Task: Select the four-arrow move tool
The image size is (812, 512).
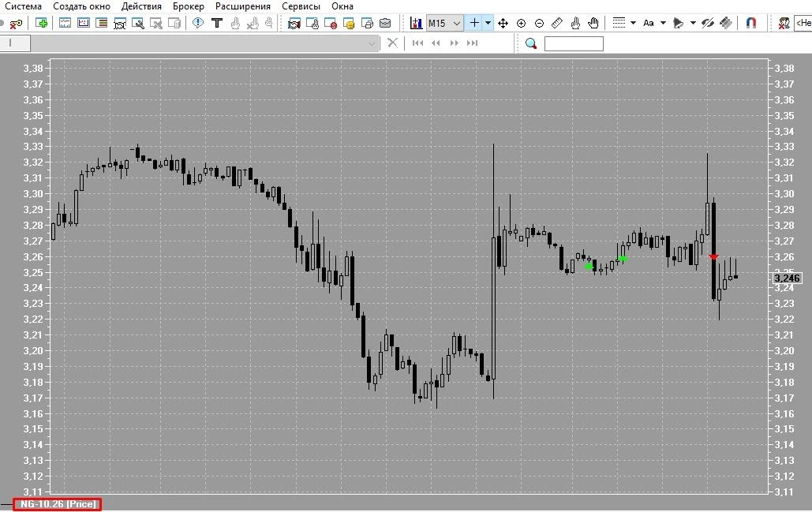Action: tap(503, 24)
